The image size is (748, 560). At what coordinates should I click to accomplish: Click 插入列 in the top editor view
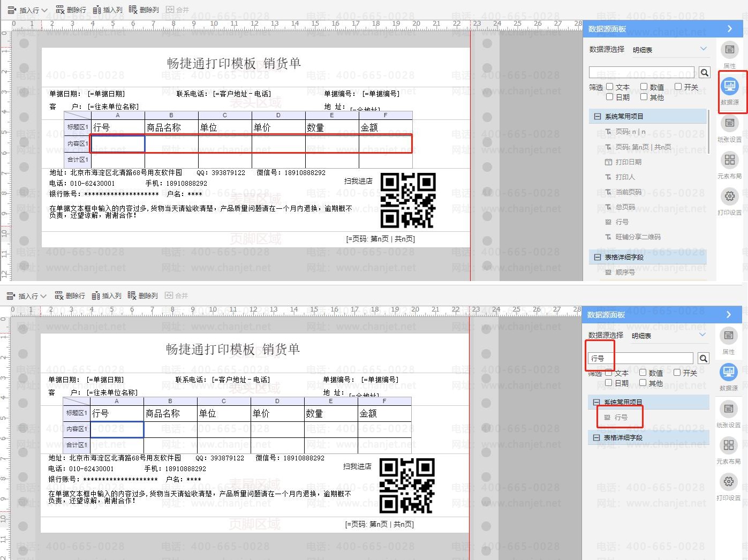click(x=108, y=10)
